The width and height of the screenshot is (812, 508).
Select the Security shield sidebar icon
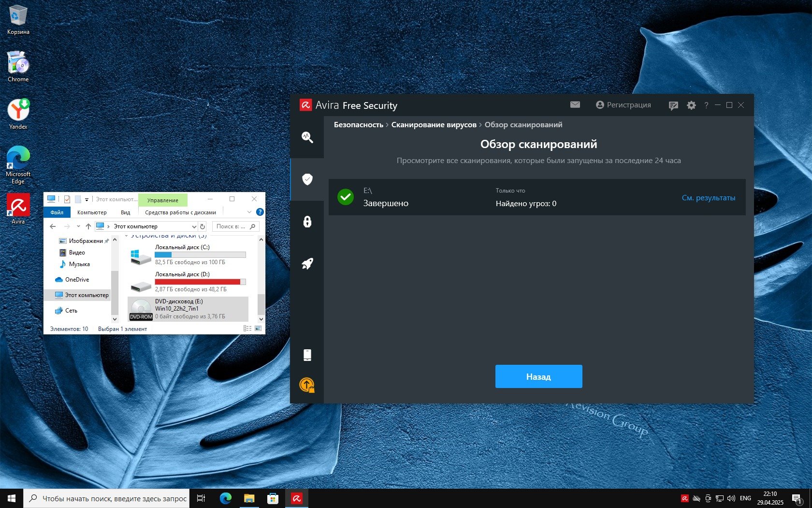pyautogui.click(x=307, y=179)
